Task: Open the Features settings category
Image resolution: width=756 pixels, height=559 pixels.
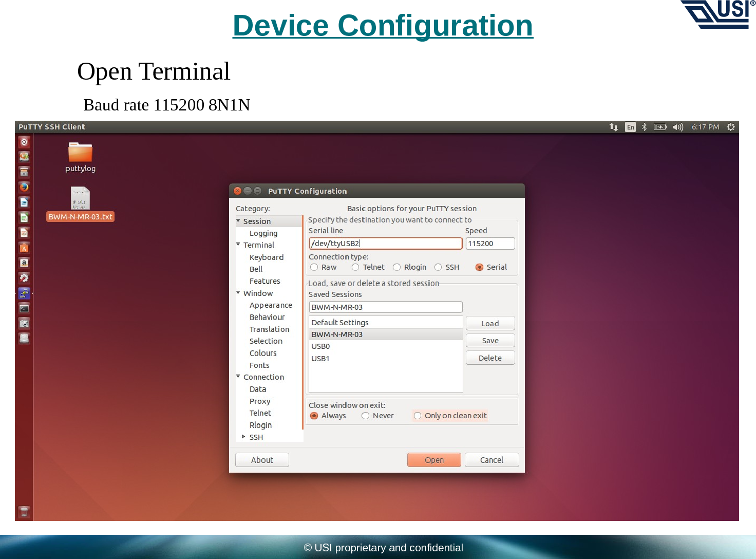Action: click(265, 282)
